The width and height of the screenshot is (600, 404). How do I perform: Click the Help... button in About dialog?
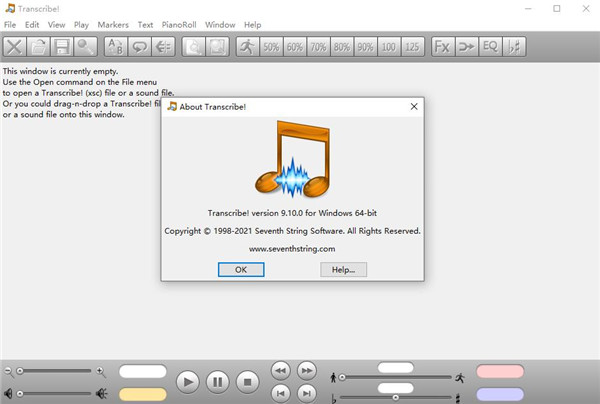(343, 270)
